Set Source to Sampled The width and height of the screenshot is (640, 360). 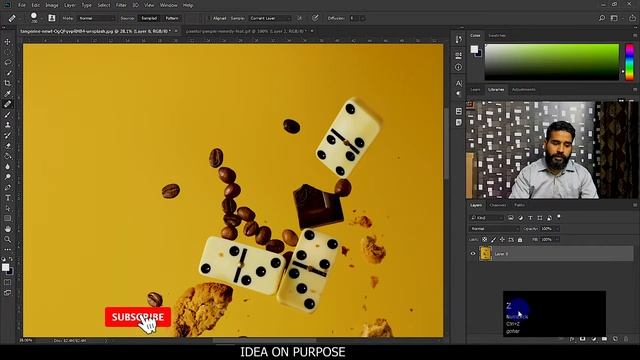click(x=149, y=18)
